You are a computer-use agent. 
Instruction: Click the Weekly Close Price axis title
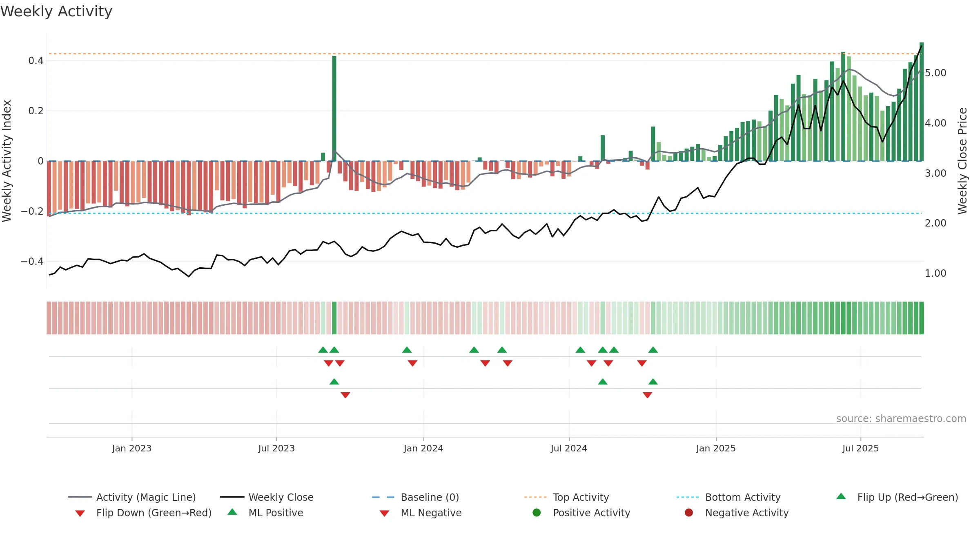[x=962, y=161]
